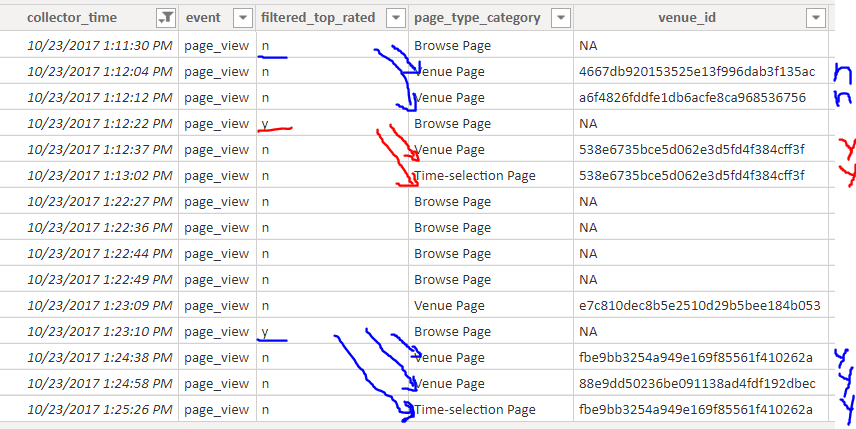Open the filtered_top_rated column filter dropdown
856x429 pixels.
[396, 18]
